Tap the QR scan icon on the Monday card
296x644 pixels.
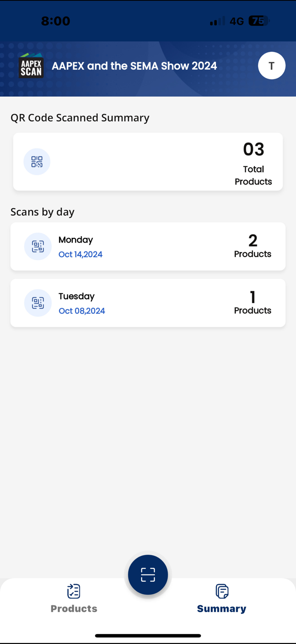pyautogui.click(x=38, y=246)
